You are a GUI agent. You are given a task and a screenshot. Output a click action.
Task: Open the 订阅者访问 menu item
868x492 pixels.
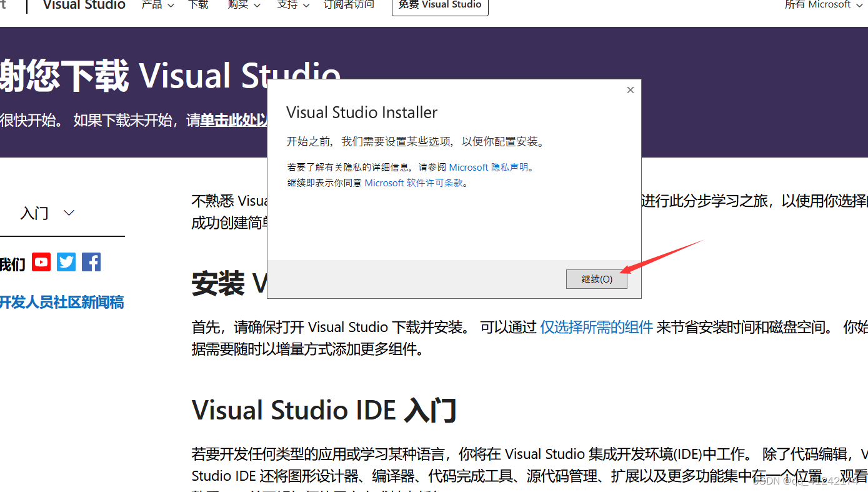[349, 5]
